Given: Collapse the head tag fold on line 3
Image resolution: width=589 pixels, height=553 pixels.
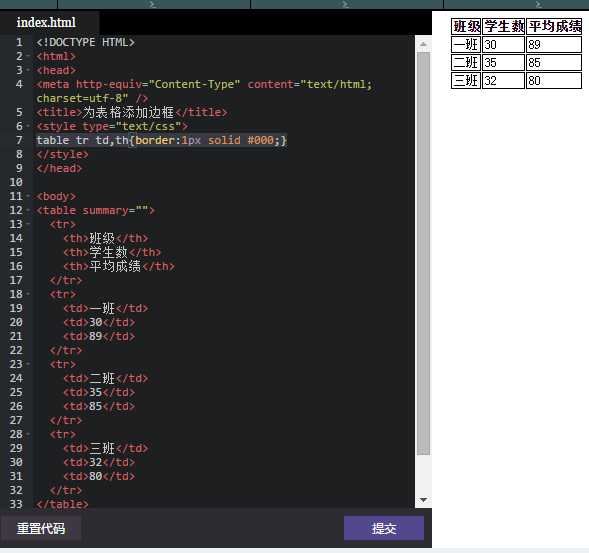Looking at the screenshot, I should point(29,70).
